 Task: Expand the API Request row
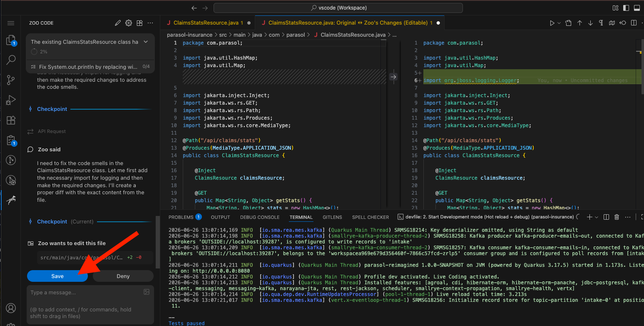[52, 131]
